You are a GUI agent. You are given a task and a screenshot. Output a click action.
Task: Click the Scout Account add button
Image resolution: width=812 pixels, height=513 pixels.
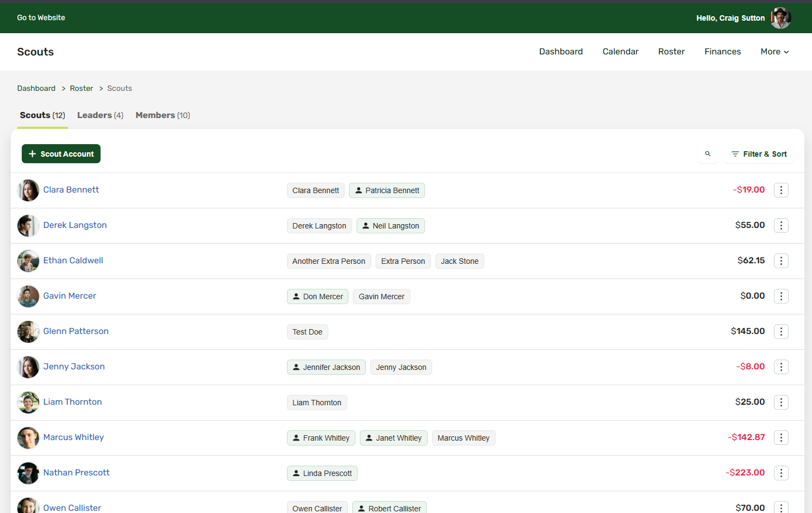tap(61, 154)
